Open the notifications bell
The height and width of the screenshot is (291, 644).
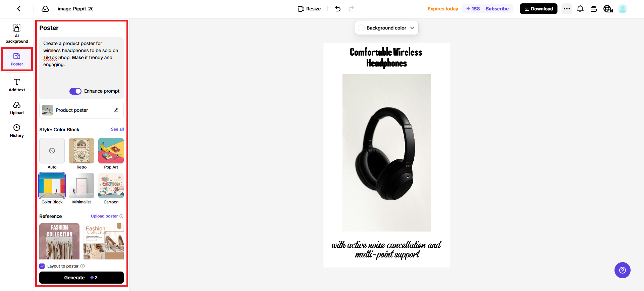(x=580, y=9)
